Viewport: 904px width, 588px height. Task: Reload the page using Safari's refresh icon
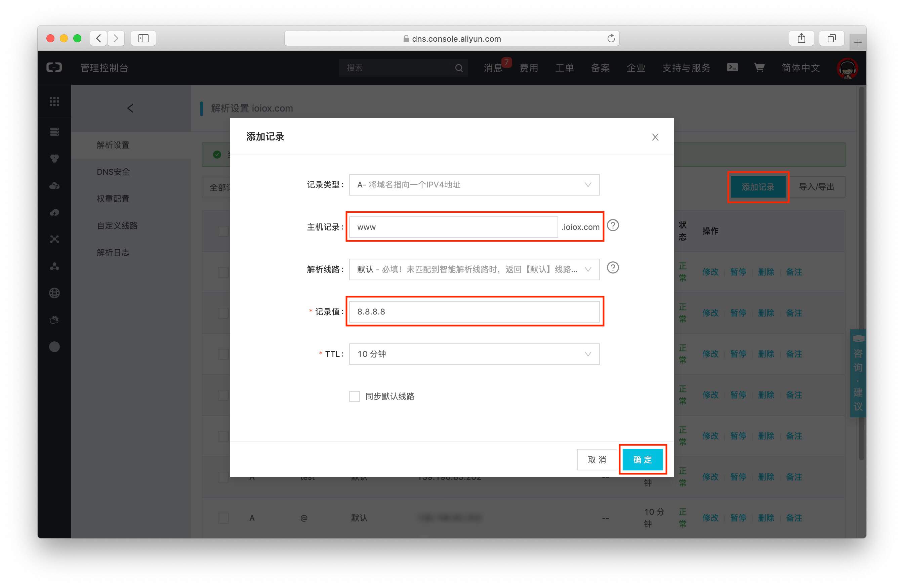(x=611, y=38)
